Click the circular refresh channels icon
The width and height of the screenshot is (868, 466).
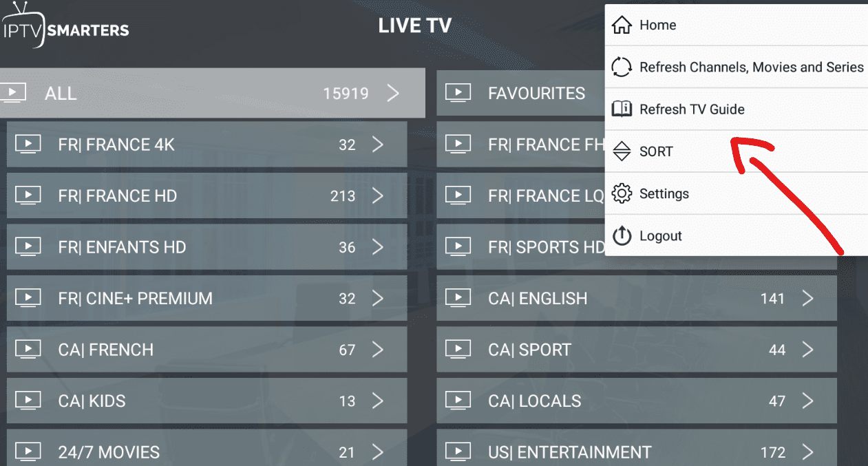tap(622, 67)
